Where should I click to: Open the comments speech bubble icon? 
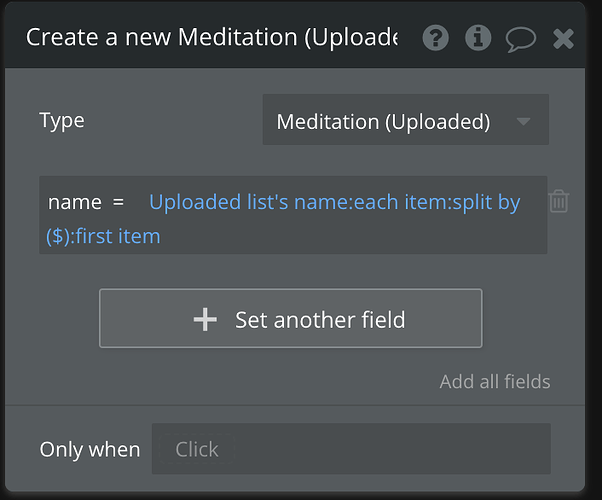[x=520, y=39]
